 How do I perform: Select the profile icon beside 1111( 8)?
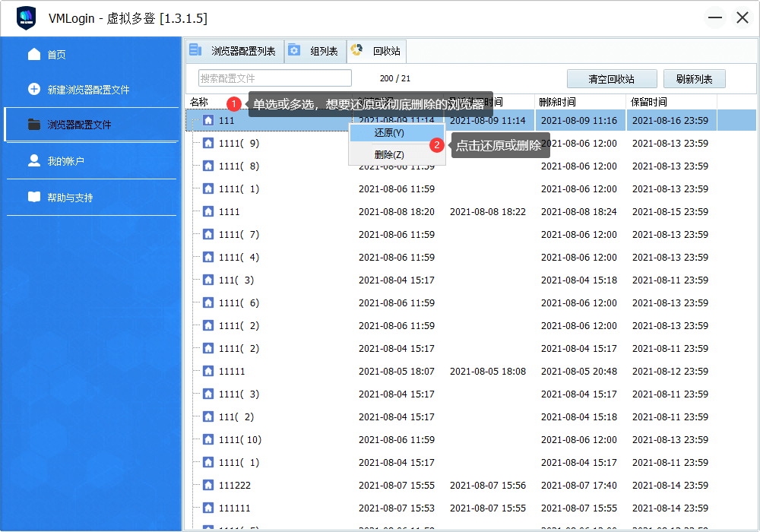(x=208, y=166)
